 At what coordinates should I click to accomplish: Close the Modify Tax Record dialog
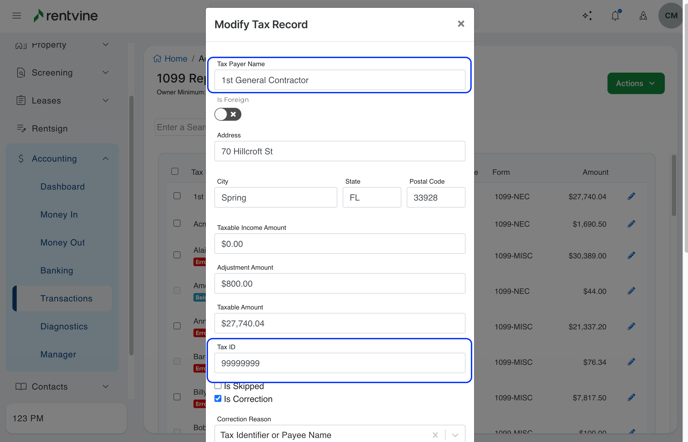coord(461,24)
